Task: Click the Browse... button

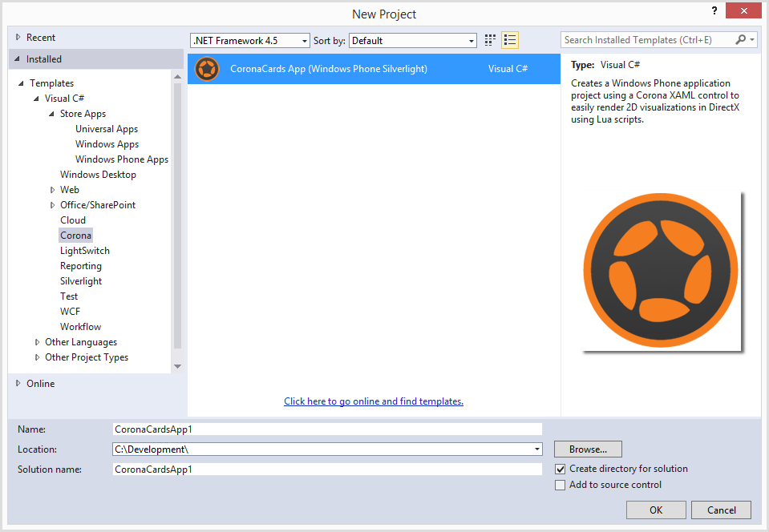Action: coord(588,449)
